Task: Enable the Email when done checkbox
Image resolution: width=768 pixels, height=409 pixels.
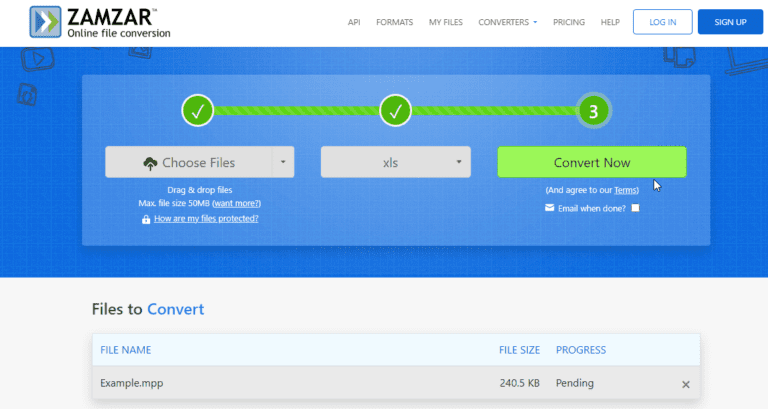Action: (635, 208)
